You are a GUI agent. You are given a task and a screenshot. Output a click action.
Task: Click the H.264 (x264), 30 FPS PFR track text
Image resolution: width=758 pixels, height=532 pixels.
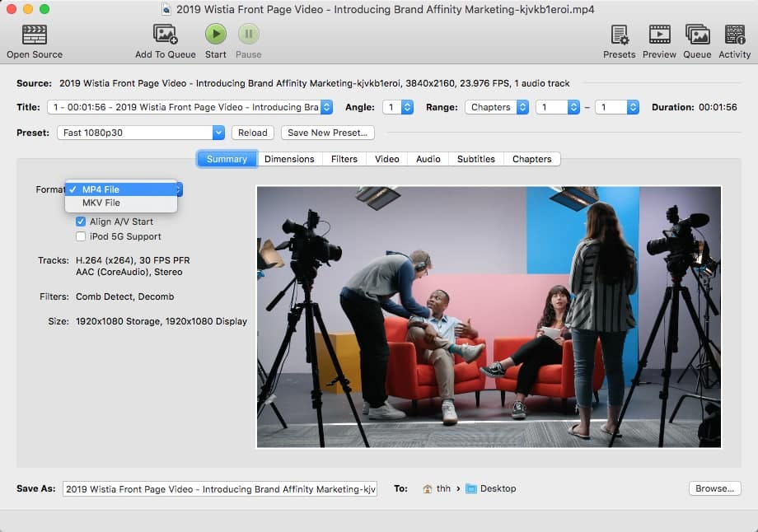point(133,260)
